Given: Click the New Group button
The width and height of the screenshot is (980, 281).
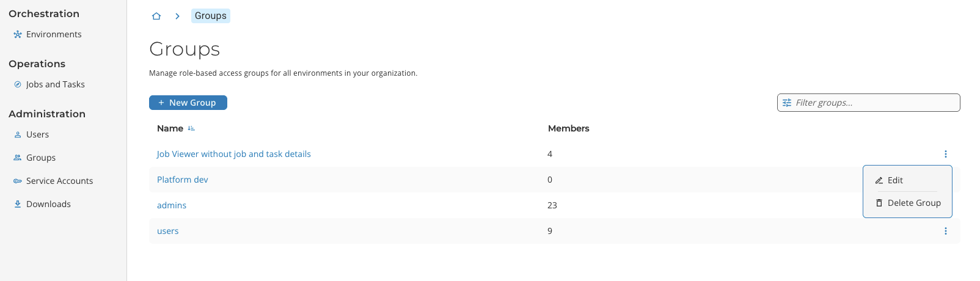Looking at the screenshot, I should pos(188,103).
